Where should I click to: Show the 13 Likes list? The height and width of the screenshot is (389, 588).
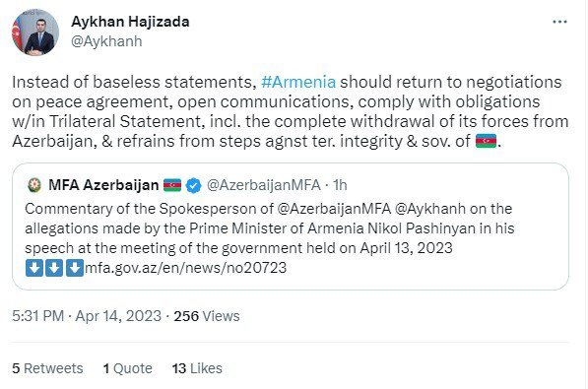197,368
